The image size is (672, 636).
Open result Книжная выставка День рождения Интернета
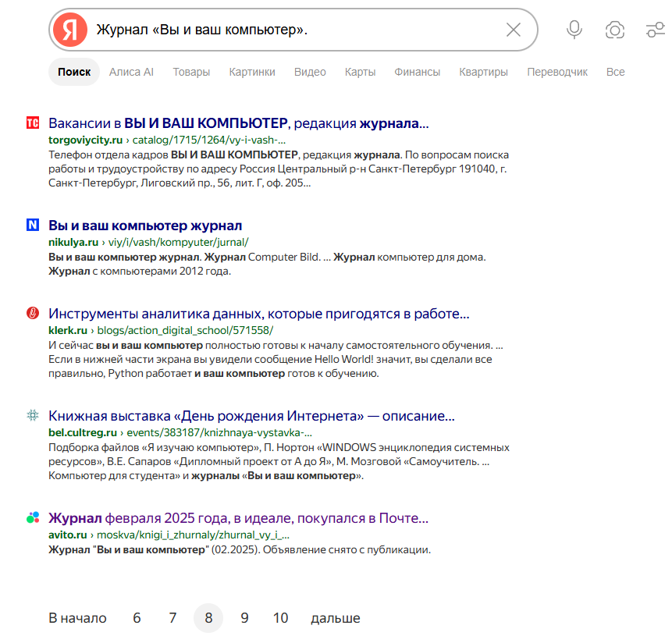[251, 416]
